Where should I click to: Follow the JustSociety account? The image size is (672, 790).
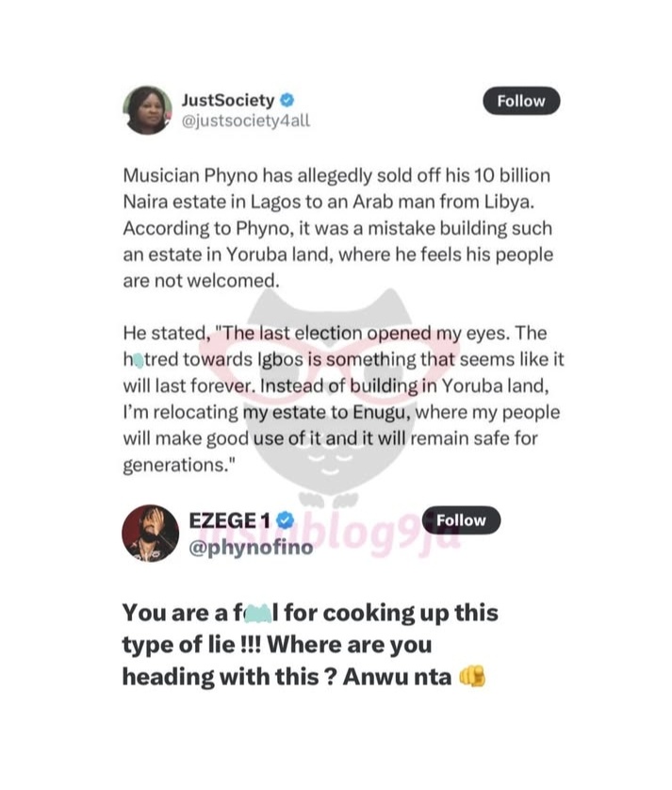(521, 101)
